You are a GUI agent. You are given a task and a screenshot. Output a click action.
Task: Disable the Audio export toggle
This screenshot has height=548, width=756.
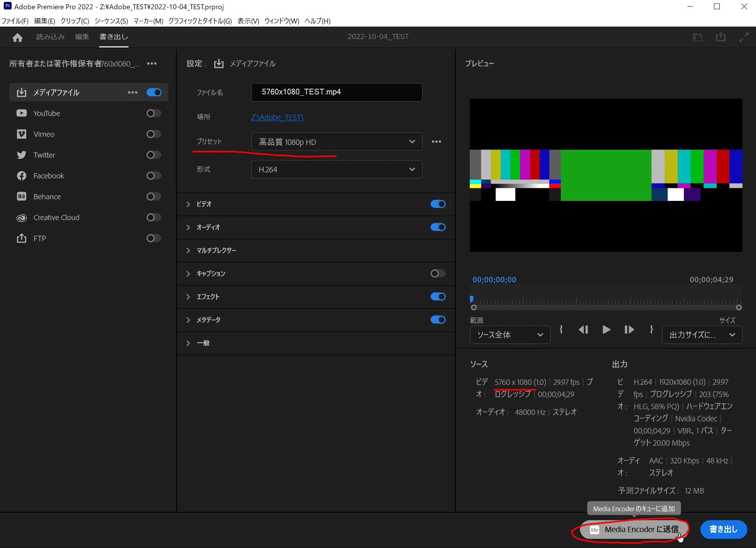pyautogui.click(x=438, y=227)
